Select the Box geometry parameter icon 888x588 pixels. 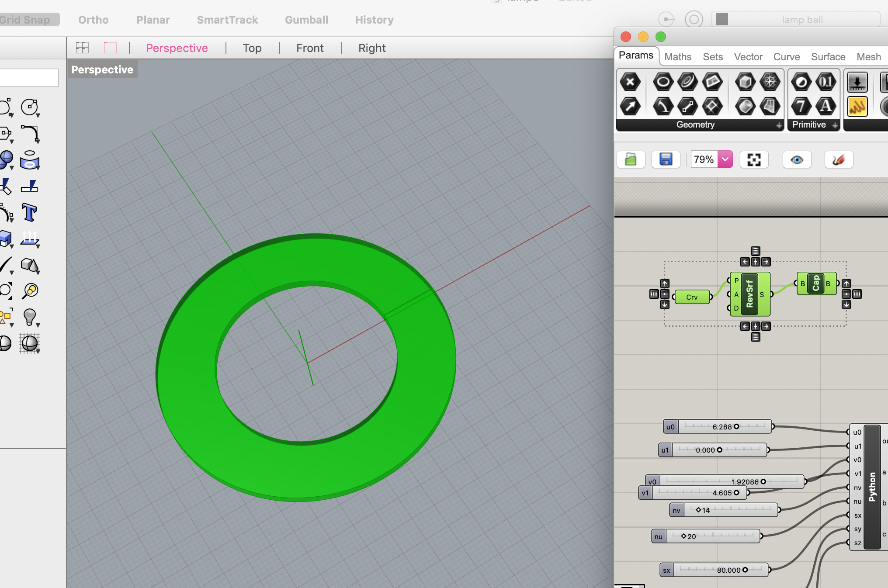tap(745, 82)
